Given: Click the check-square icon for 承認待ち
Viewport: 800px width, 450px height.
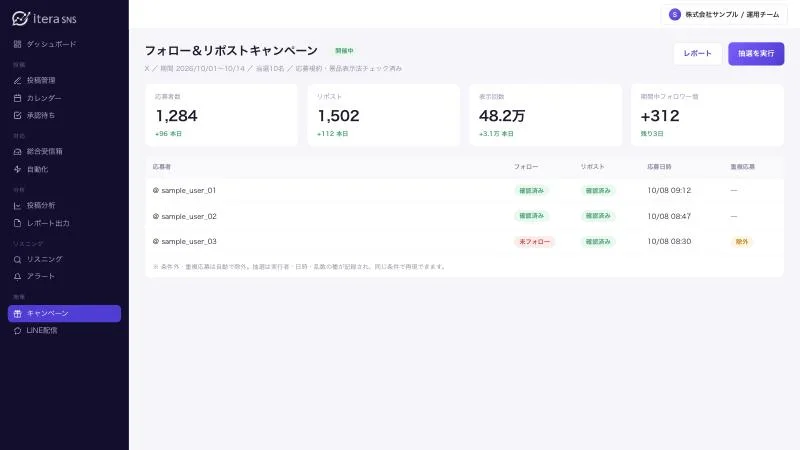Looking at the screenshot, I should click(17, 116).
